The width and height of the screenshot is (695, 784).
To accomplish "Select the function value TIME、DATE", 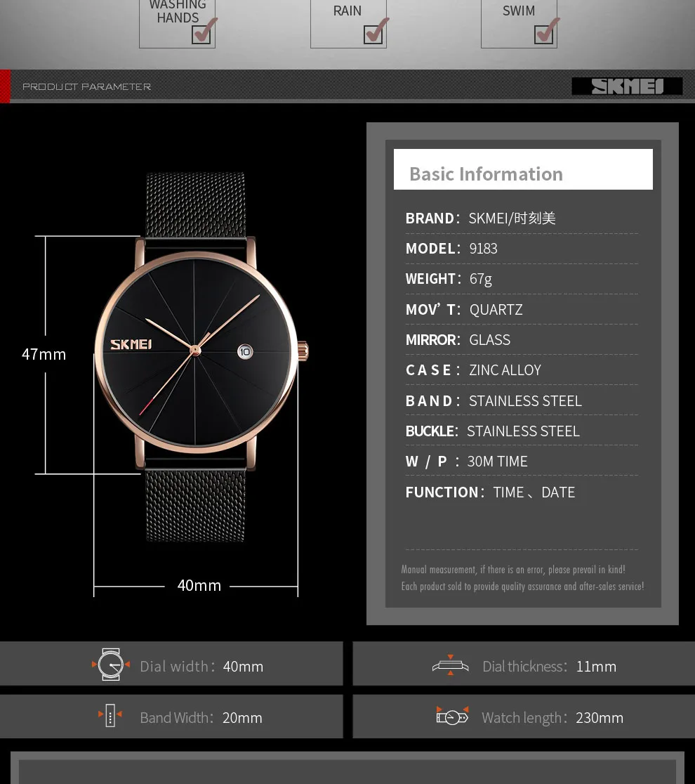I will tap(534, 492).
